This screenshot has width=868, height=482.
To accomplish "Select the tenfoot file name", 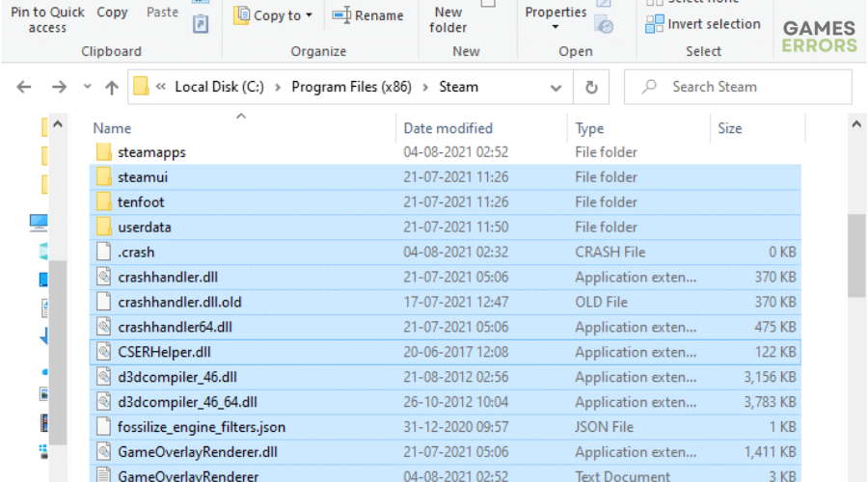I will 141,202.
